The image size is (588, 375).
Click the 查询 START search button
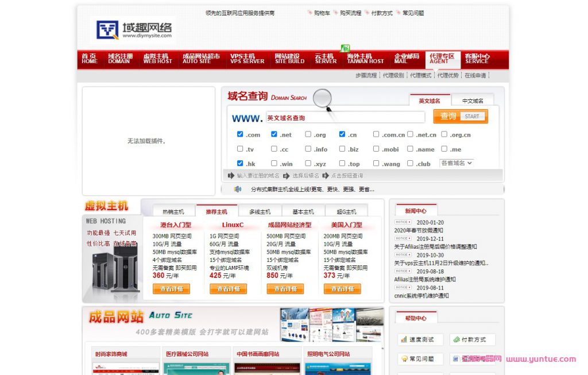click(460, 117)
